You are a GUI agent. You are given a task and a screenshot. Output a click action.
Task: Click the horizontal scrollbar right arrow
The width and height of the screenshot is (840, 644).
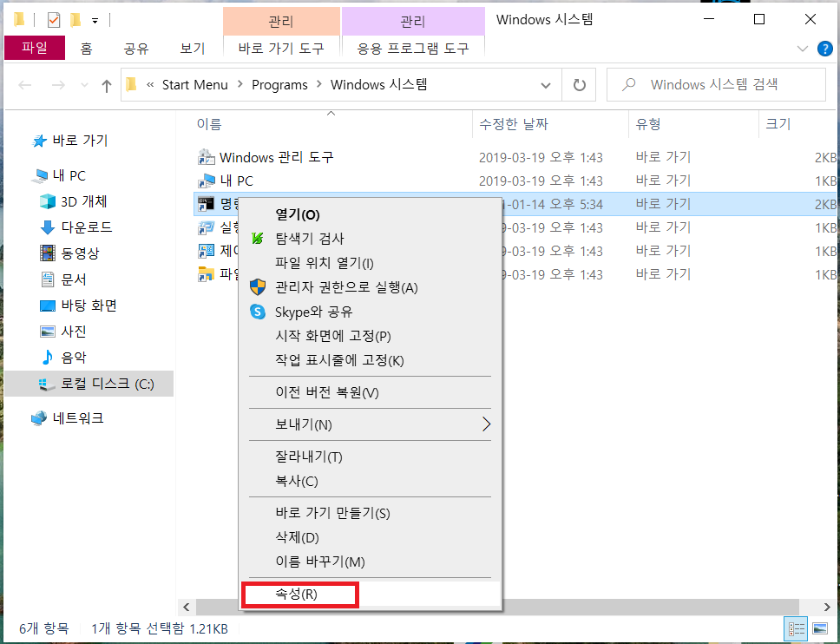pos(827,607)
